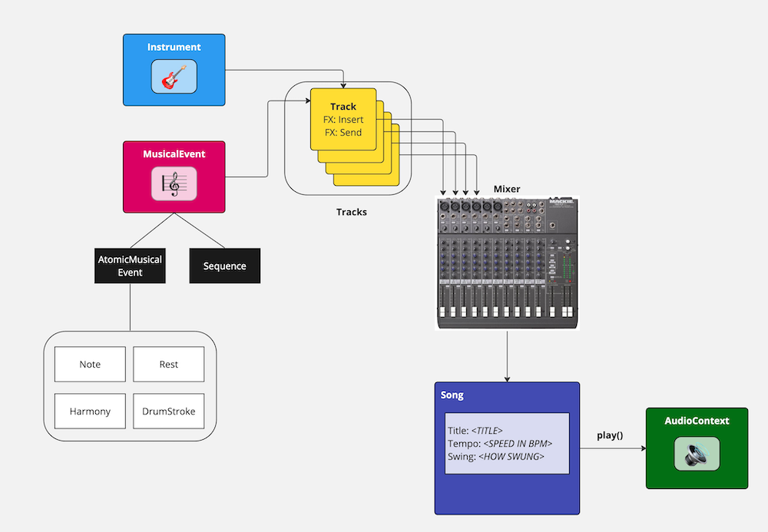Select the blue Instrument box title
The image size is (768, 532).
(x=174, y=47)
